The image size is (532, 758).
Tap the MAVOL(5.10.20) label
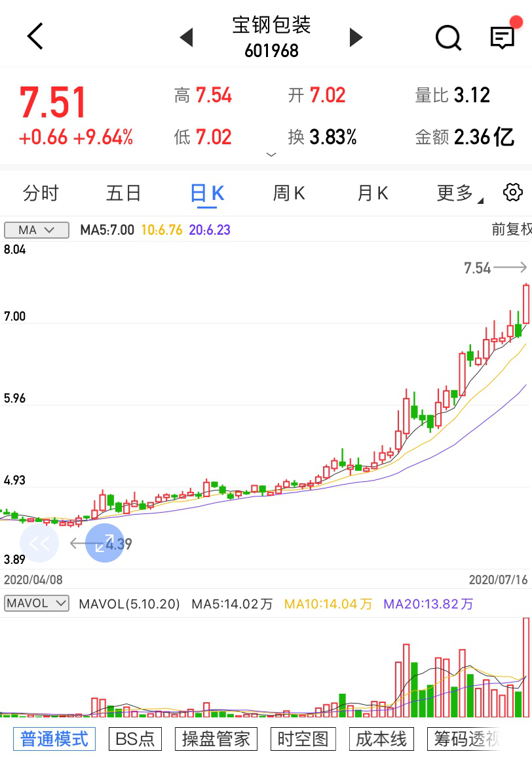tap(129, 604)
